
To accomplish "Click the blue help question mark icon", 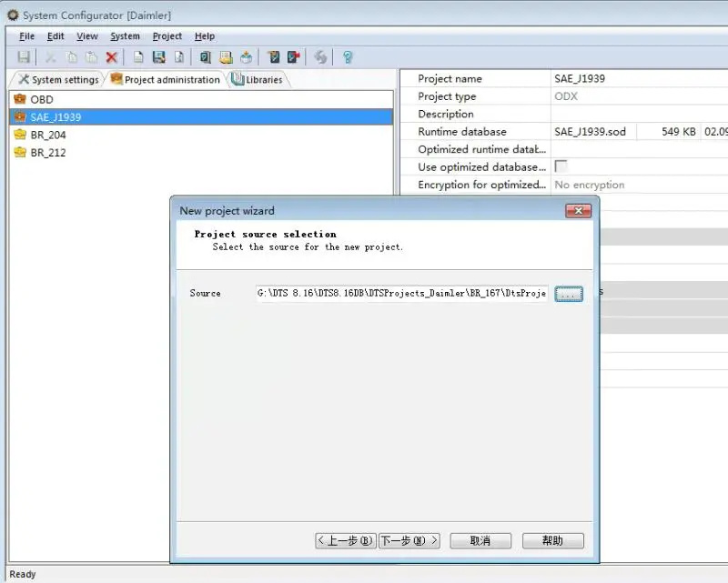I will tap(347, 57).
